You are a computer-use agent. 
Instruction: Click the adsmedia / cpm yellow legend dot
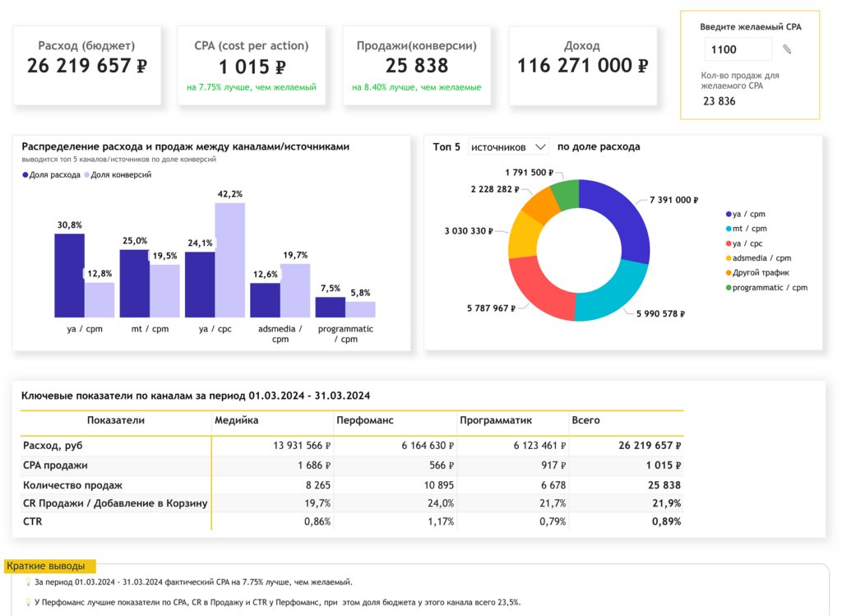(728, 258)
